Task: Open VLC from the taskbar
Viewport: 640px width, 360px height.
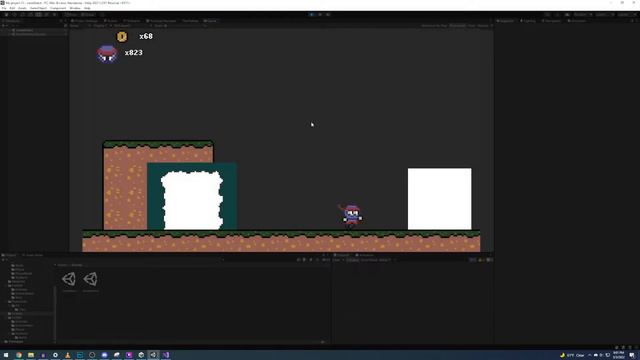Action: (x=67, y=355)
